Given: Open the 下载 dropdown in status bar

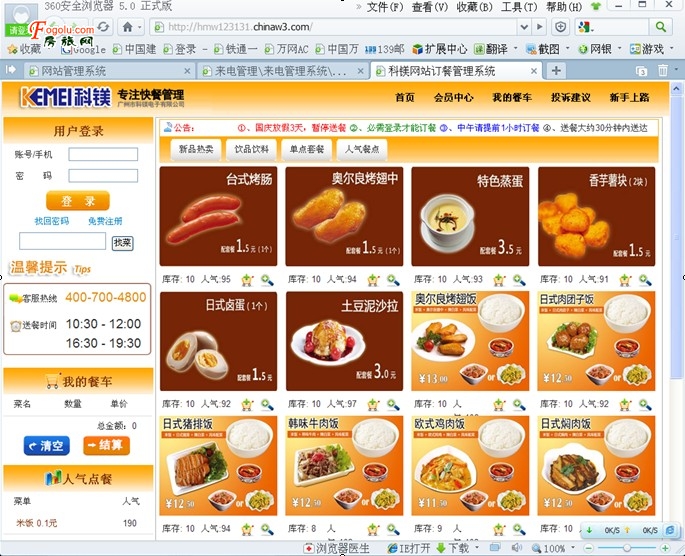Looking at the screenshot, I should pos(475,548).
